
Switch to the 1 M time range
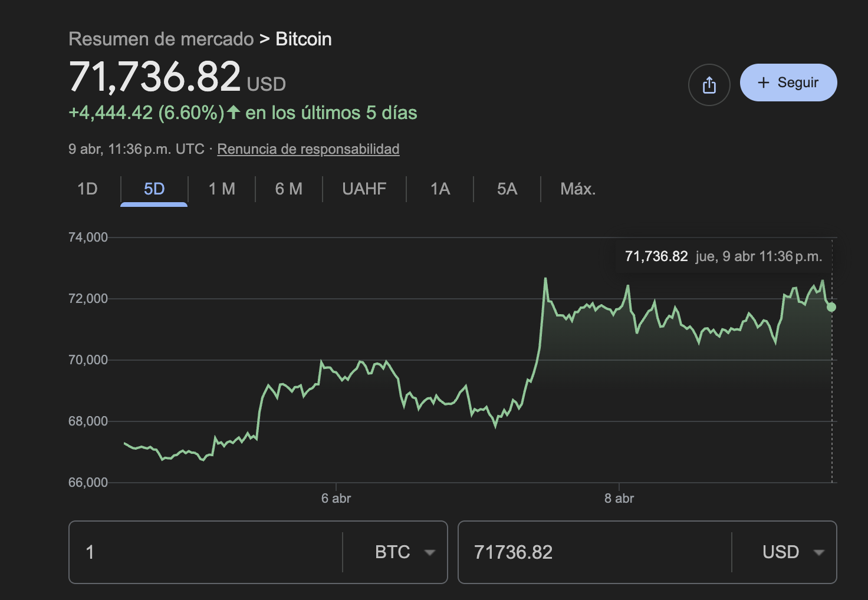point(221,189)
